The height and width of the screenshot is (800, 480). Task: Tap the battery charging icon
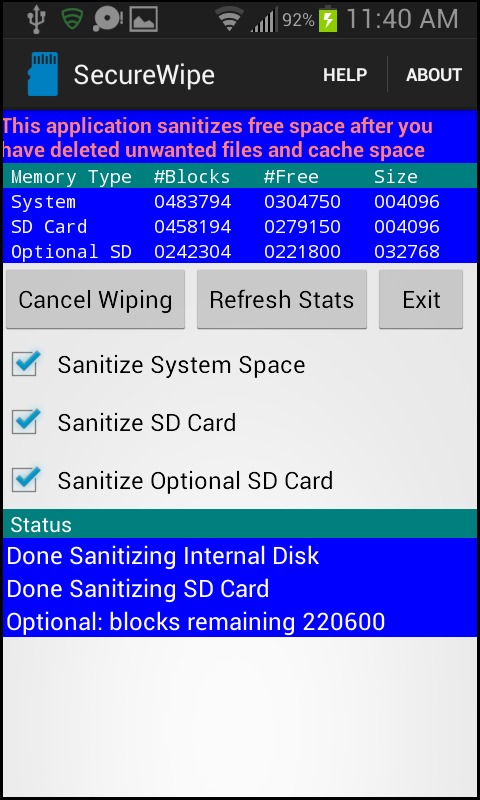[x=328, y=20]
